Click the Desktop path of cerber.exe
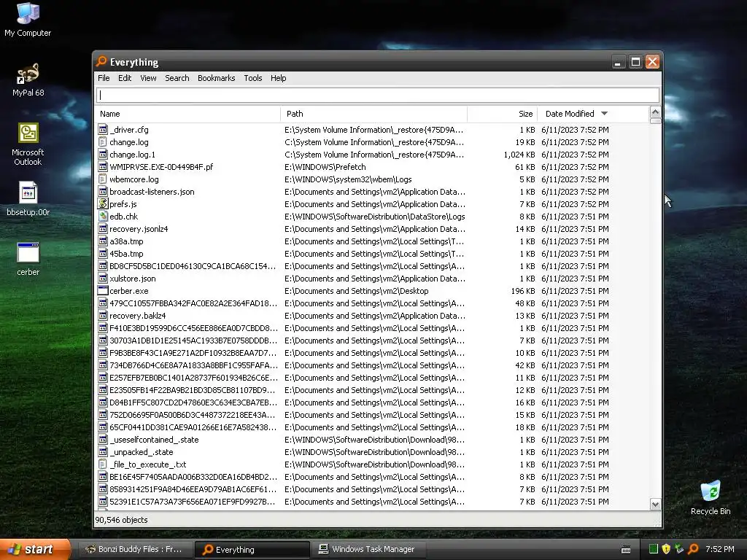Screen dimensions: 747x560 pyautogui.click(x=356, y=290)
